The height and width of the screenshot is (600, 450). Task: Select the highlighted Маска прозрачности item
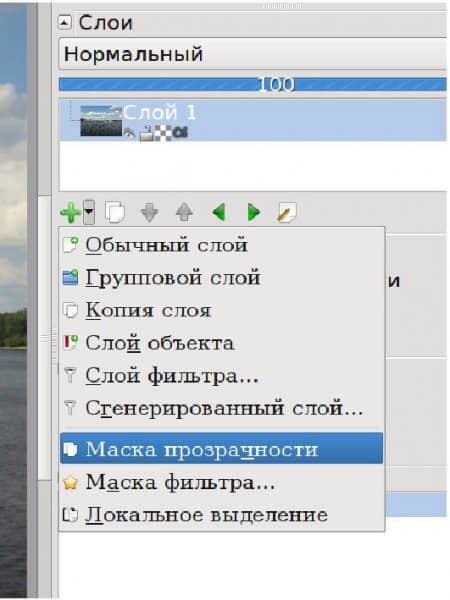(222, 448)
